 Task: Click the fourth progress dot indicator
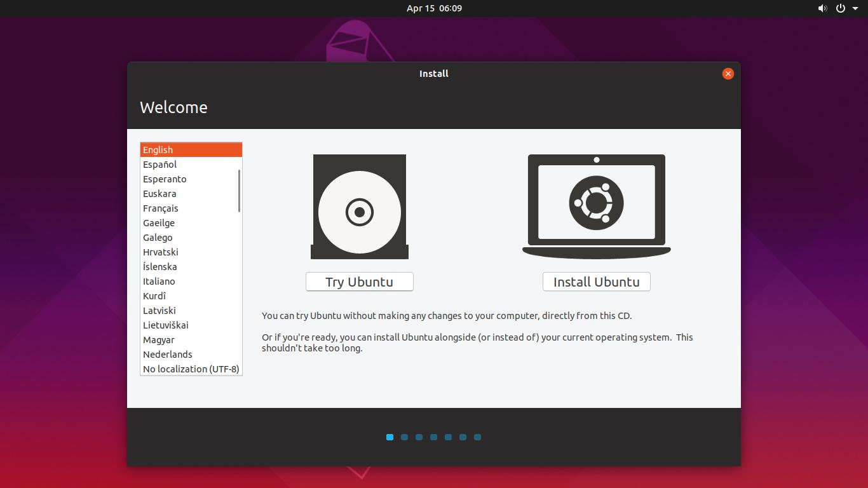[433, 437]
